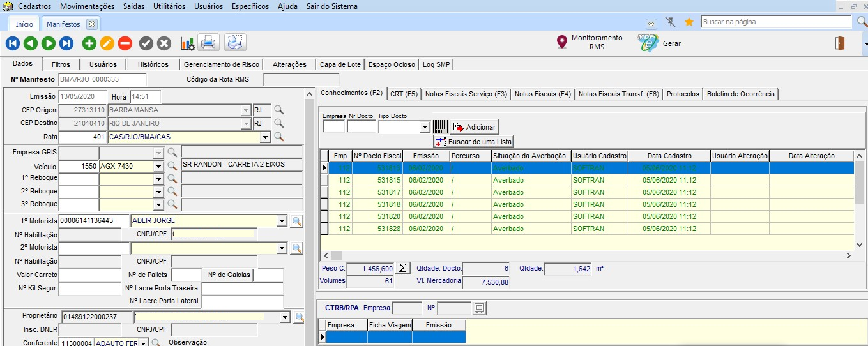
Task: Click the orange pencil edit icon
Action: (107, 43)
